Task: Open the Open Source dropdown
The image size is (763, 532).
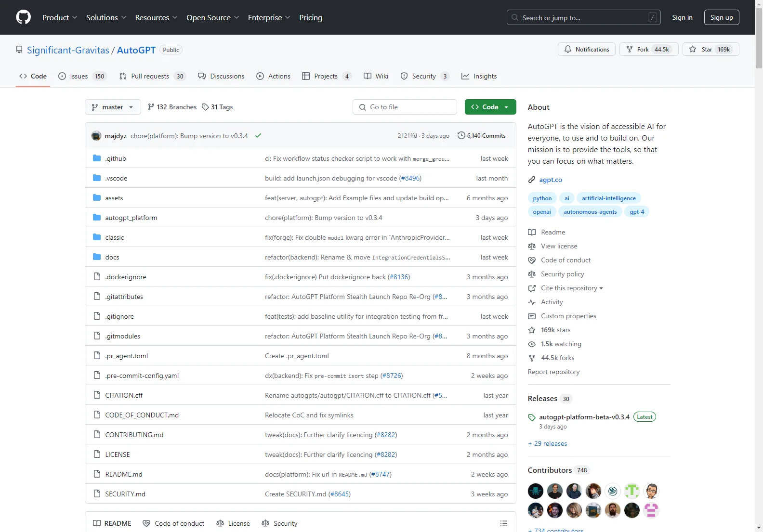Action: click(x=212, y=17)
